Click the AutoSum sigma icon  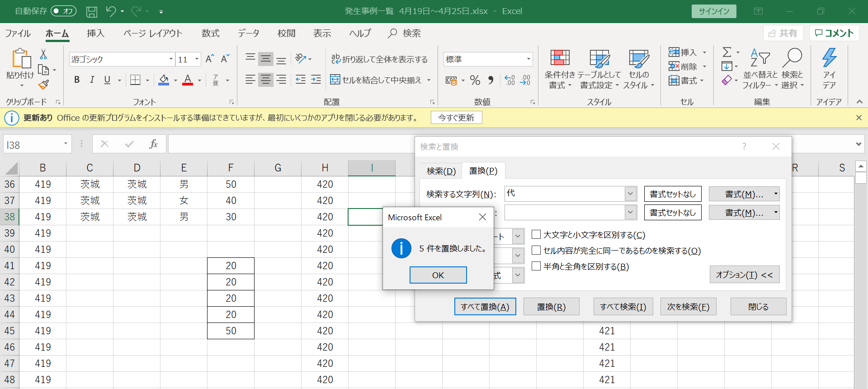727,52
